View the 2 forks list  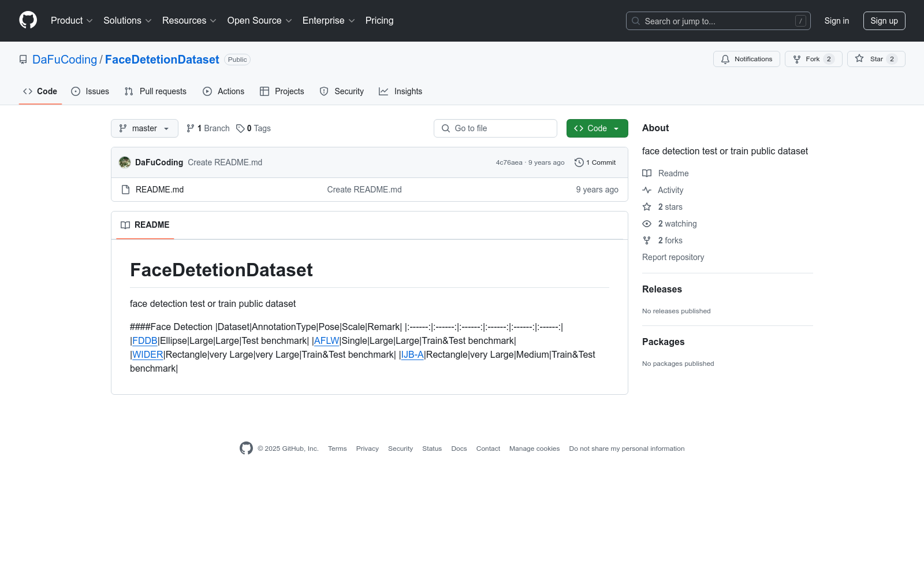pos(663,240)
